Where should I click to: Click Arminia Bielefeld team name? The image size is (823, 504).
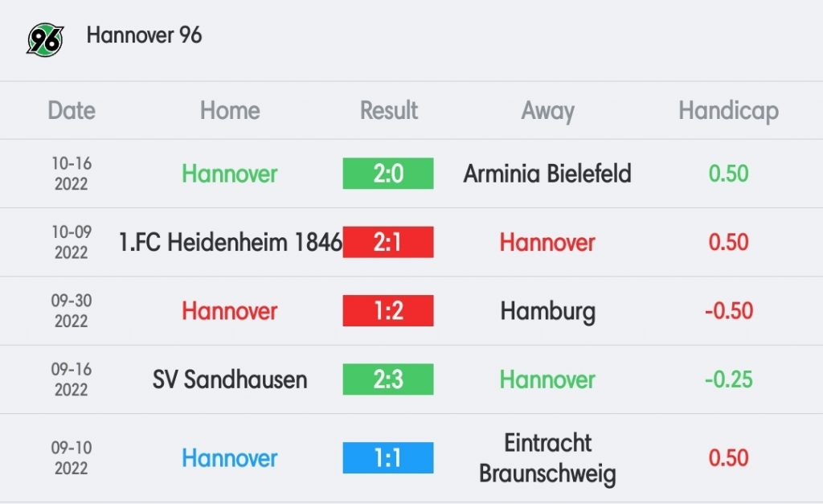coord(547,174)
